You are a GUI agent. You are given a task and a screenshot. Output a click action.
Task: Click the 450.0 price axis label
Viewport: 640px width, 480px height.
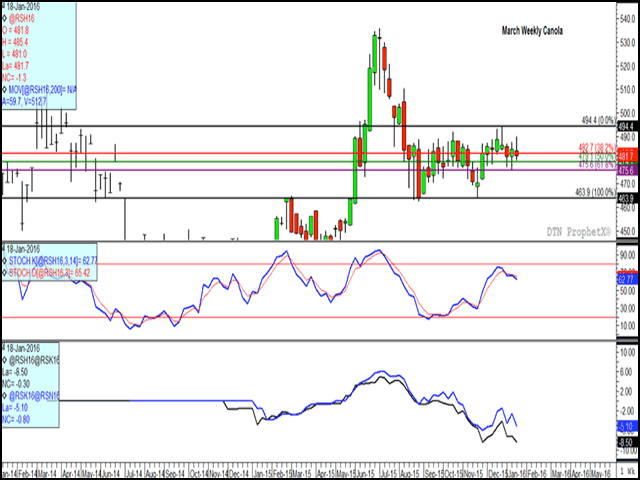point(629,231)
